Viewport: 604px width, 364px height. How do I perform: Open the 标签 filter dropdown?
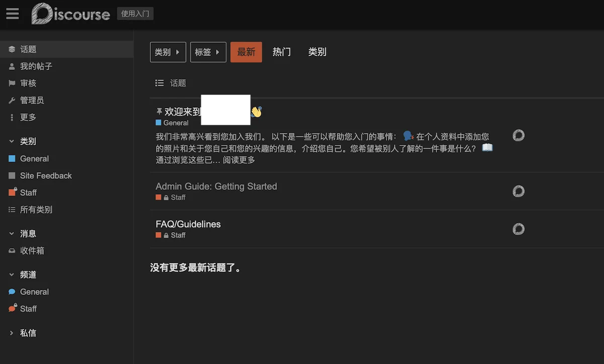coord(208,52)
